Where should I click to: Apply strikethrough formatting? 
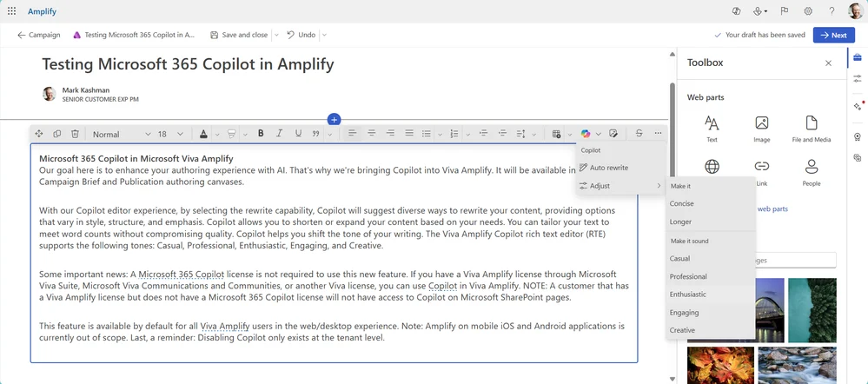pyautogui.click(x=639, y=134)
